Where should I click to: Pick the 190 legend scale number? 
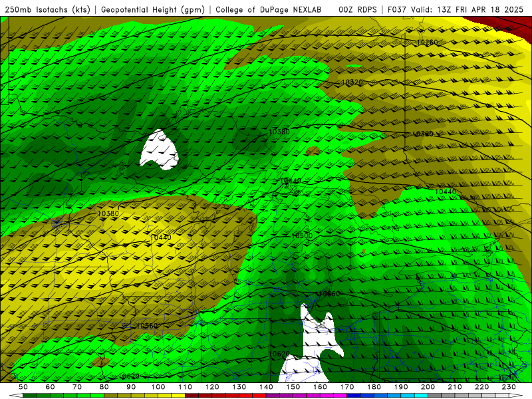(x=401, y=387)
